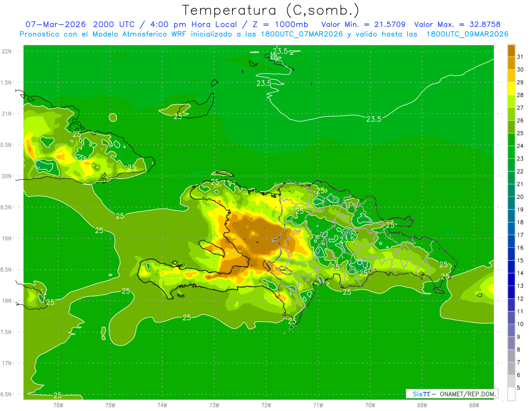Image resolution: width=532 pixels, height=411 pixels.
Task: Click the '69W' longitude axis label
Action: coord(422,405)
